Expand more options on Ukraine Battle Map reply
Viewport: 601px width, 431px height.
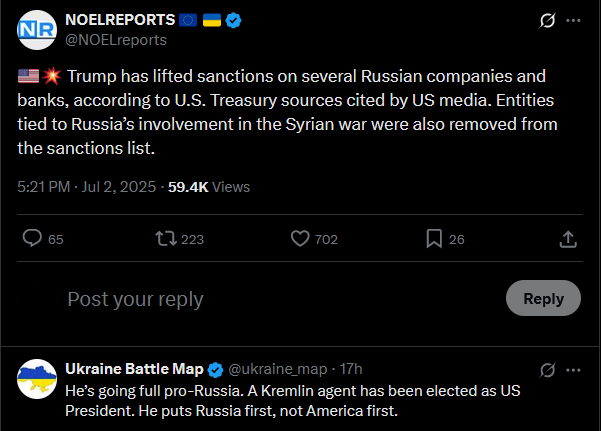573,370
